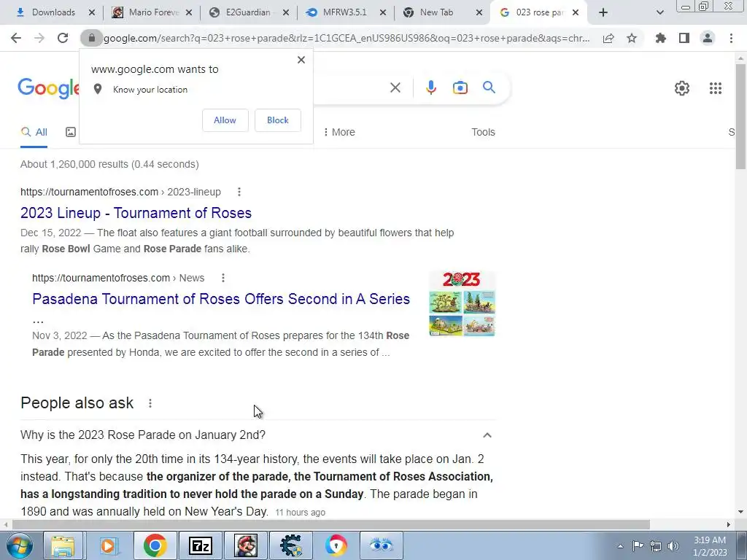
Task: Toggle the side panel icon
Action: pos(684,38)
